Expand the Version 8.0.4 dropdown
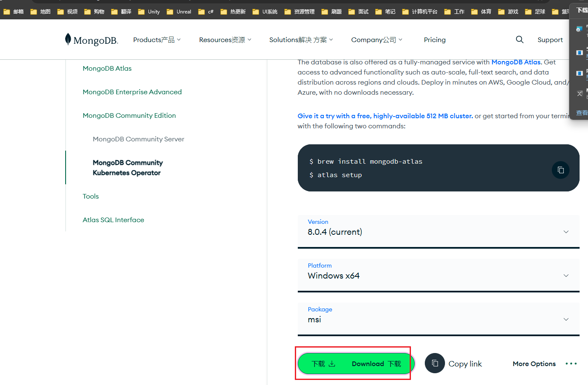This screenshot has height=385, width=588. 438,231
